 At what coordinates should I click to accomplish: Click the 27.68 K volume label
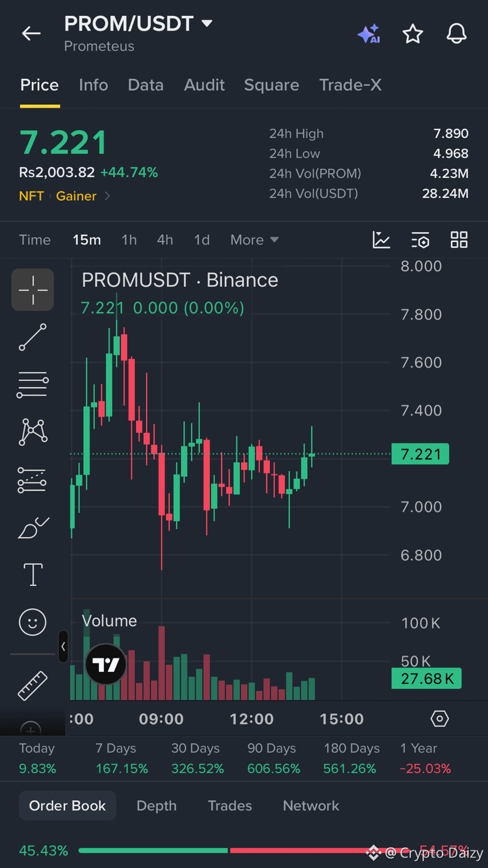(427, 678)
